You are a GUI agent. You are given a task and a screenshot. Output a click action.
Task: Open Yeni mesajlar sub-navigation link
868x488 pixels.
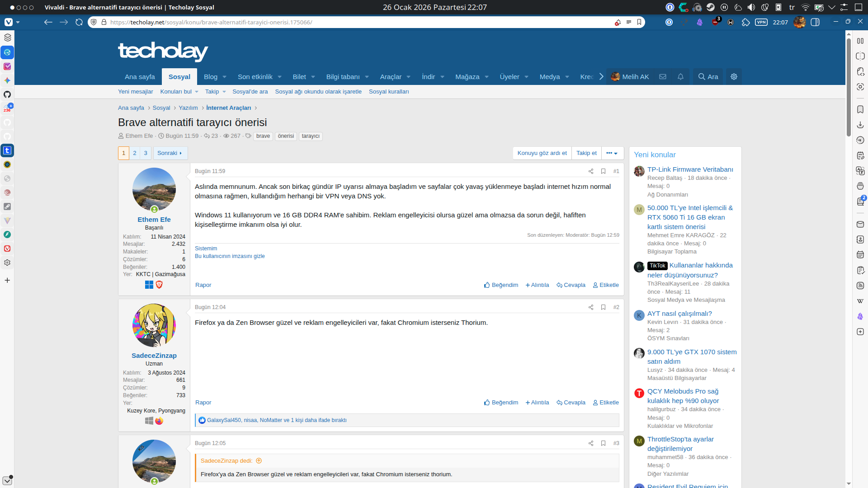pos(136,92)
